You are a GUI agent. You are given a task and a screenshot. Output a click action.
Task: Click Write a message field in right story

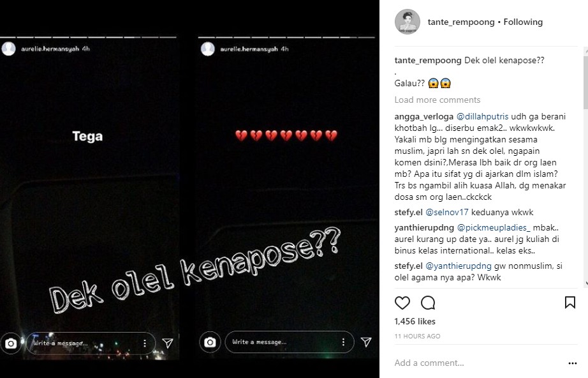click(283, 342)
